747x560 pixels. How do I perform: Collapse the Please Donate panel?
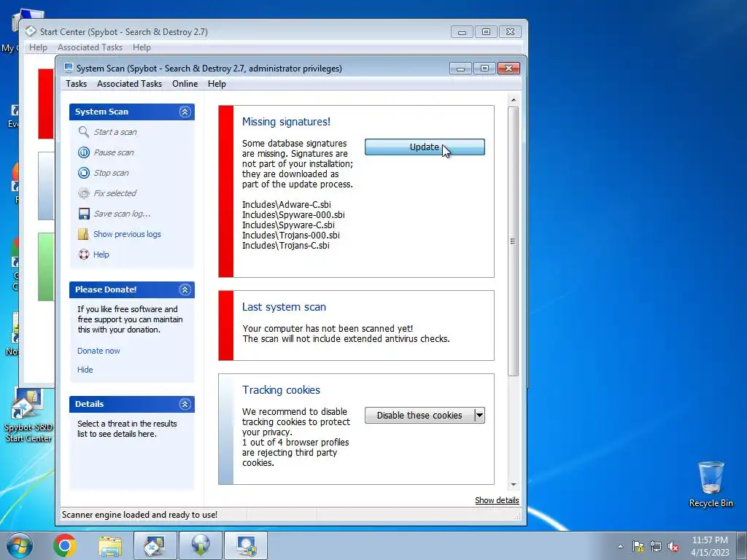[x=185, y=289]
